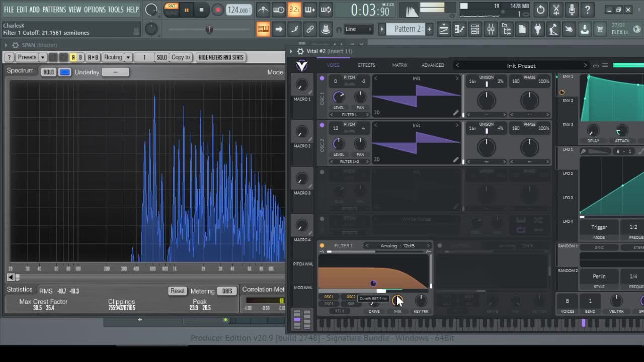Click the OSC 1 Level knob
Screen dimensions: 644x362
[x=339, y=97]
